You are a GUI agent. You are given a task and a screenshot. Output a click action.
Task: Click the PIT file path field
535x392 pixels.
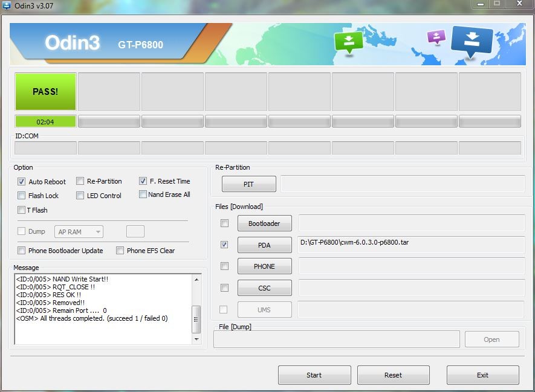pos(403,184)
